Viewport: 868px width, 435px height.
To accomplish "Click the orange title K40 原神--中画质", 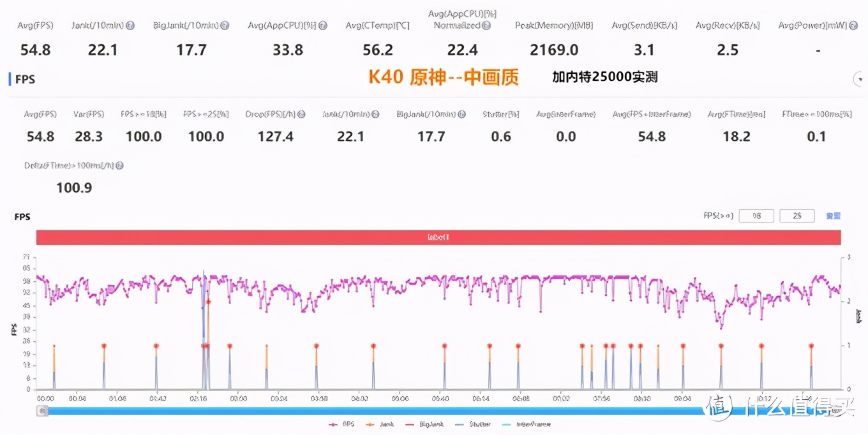I will [444, 77].
